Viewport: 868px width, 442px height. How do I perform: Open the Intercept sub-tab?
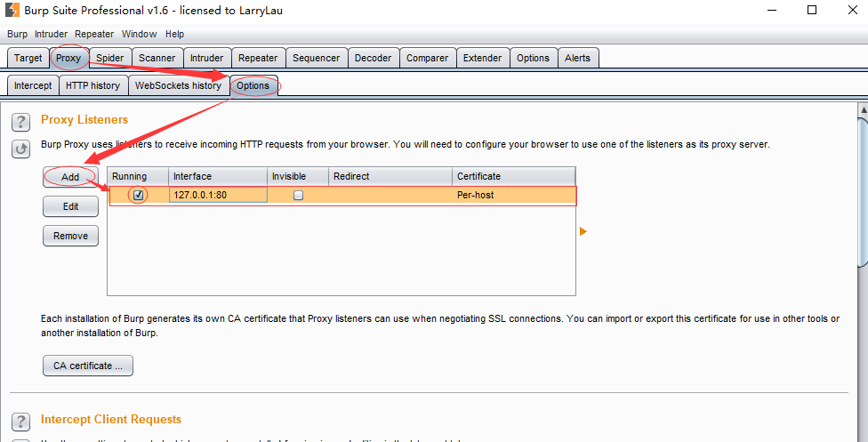pos(33,86)
